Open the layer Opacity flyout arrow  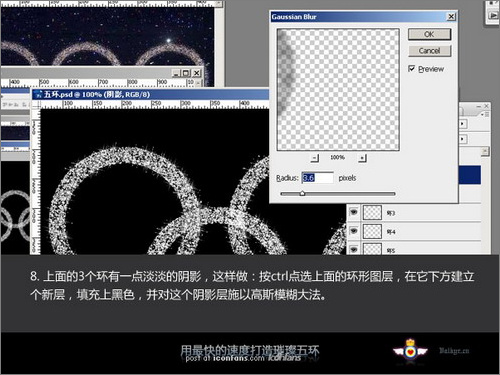pos(462,124)
